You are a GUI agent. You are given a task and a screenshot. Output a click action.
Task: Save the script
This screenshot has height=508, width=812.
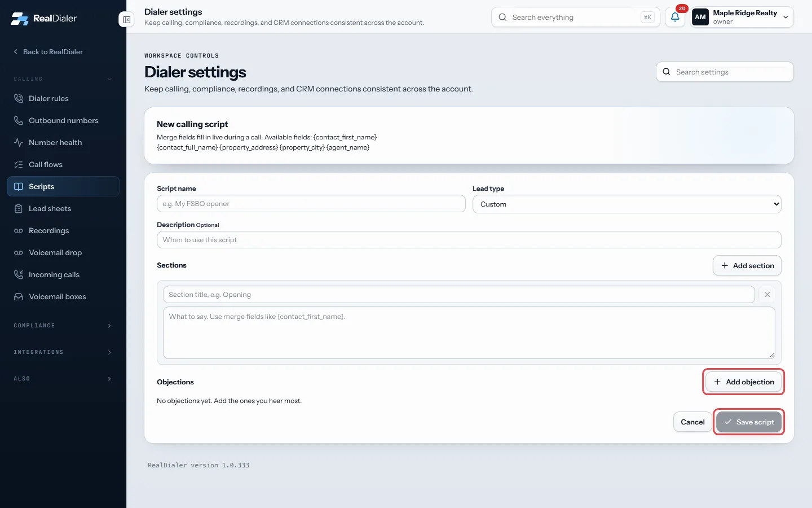[749, 422]
